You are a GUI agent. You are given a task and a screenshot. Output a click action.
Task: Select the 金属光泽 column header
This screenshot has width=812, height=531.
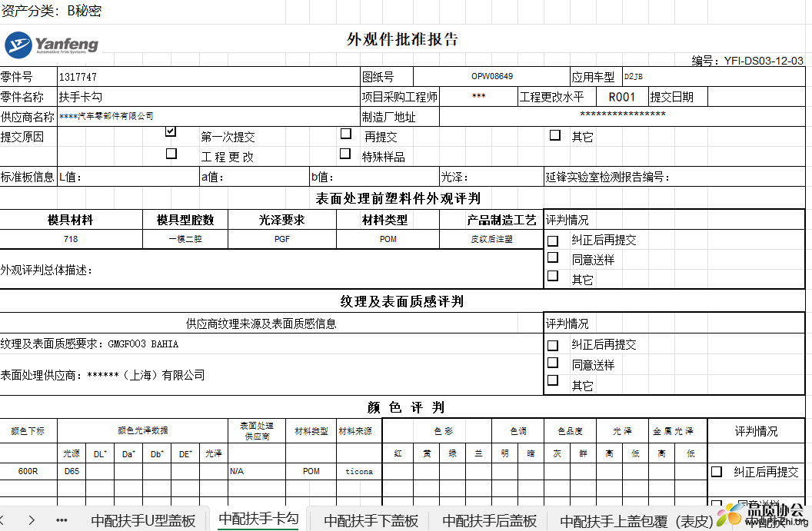click(677, 430)
